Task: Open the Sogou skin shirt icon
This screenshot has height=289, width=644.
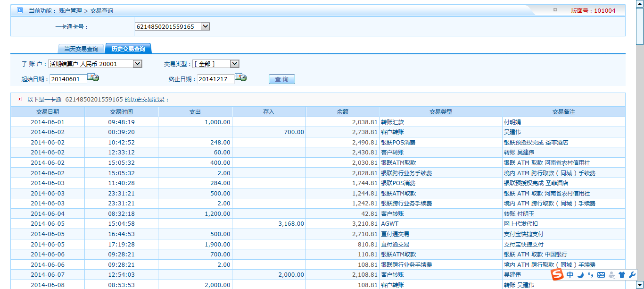Action: coord(621,275)
